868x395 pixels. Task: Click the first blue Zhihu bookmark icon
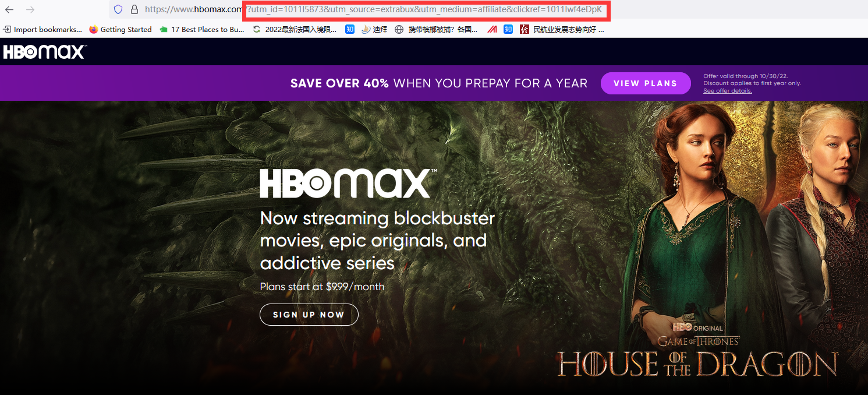coord(349,29)
